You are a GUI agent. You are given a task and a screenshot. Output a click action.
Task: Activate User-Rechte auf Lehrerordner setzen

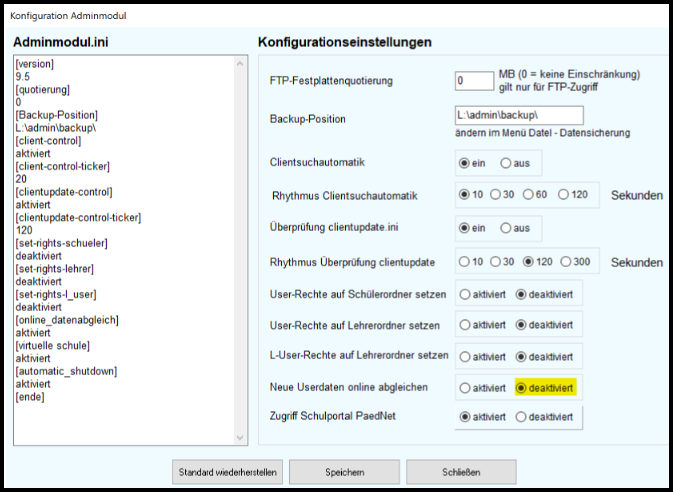465,324
